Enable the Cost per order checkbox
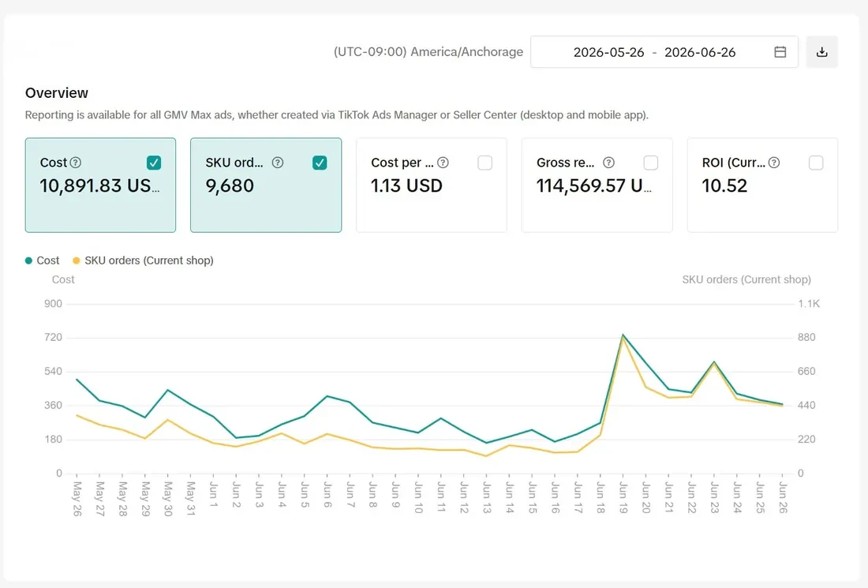Viewport: 868px width, 588px height. (485, 163)
